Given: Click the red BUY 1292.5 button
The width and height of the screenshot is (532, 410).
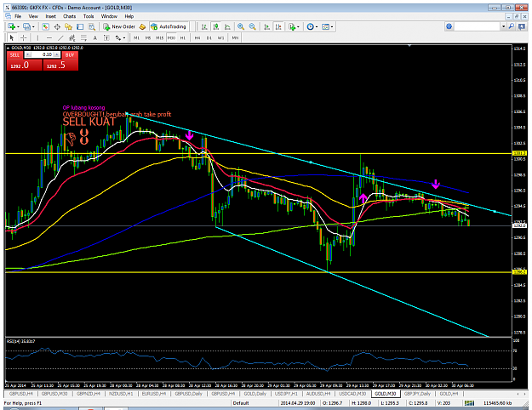Looking at the screenshot, I should pos(60,65).
